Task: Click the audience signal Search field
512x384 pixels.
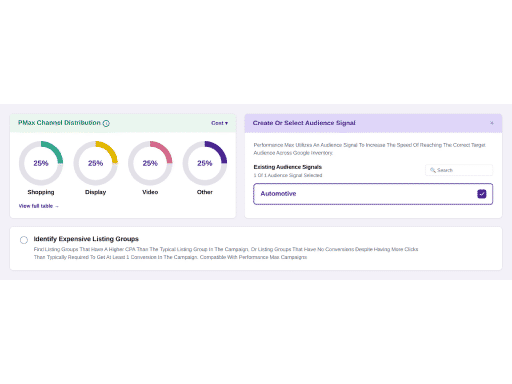Action: (x=459, y=170)
